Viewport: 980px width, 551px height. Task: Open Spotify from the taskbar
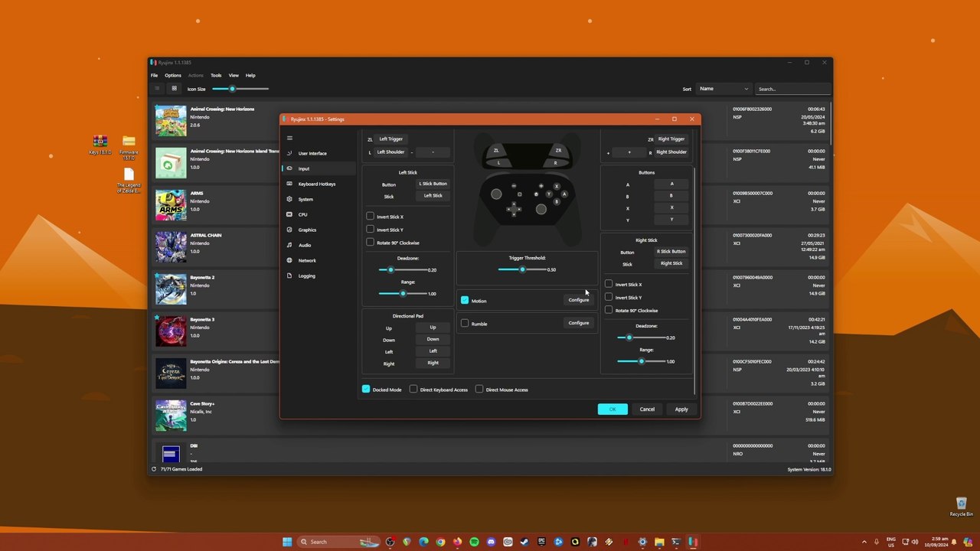click(474, 542)
